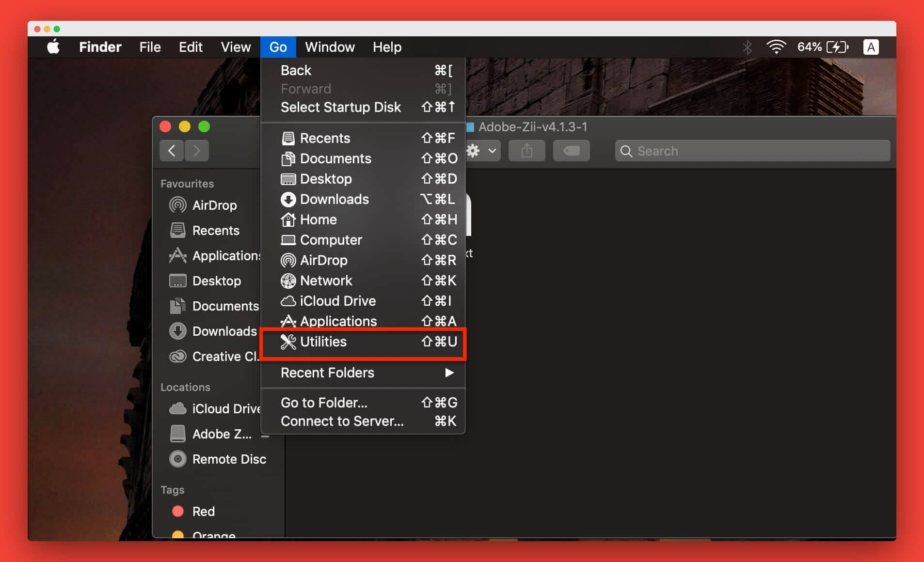Click the Finder forward arrow button
The height and width of the screenshot is (562, 924).
click(x=196, y=151)
